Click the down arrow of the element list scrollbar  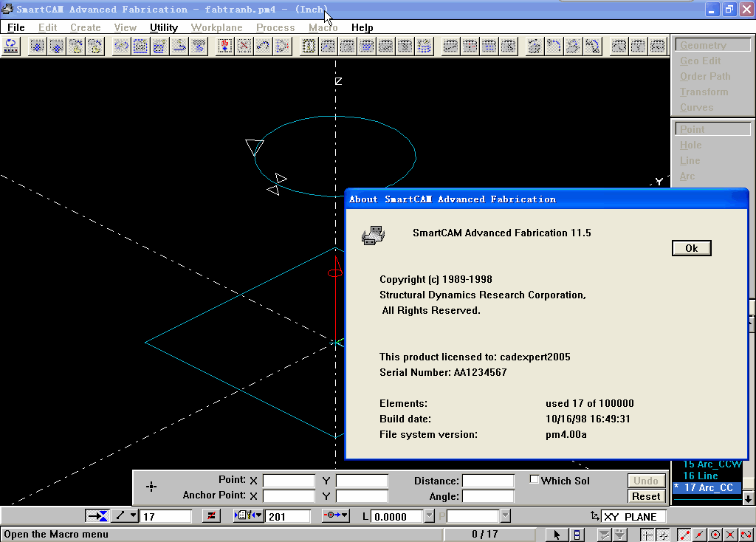point(749,498)
